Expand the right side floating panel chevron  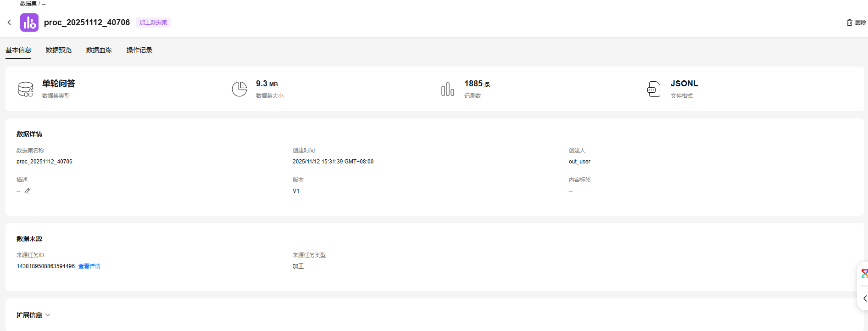point(865,298)
